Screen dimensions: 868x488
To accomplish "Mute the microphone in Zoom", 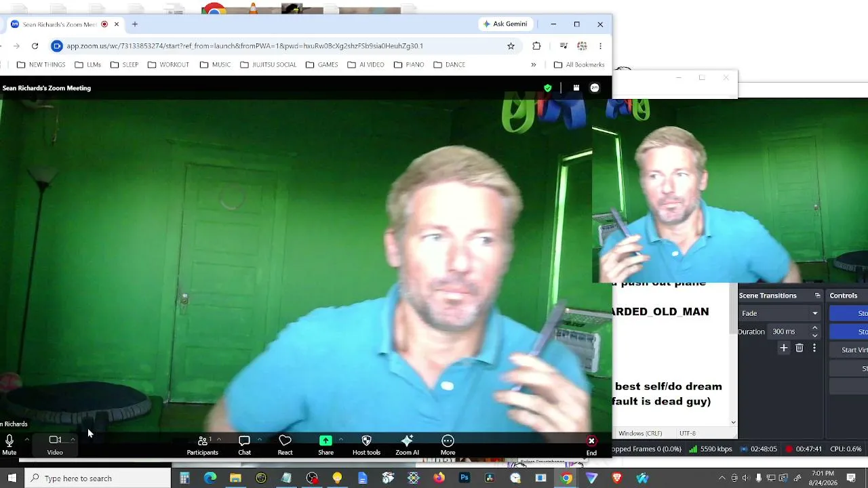I will 9,445.
